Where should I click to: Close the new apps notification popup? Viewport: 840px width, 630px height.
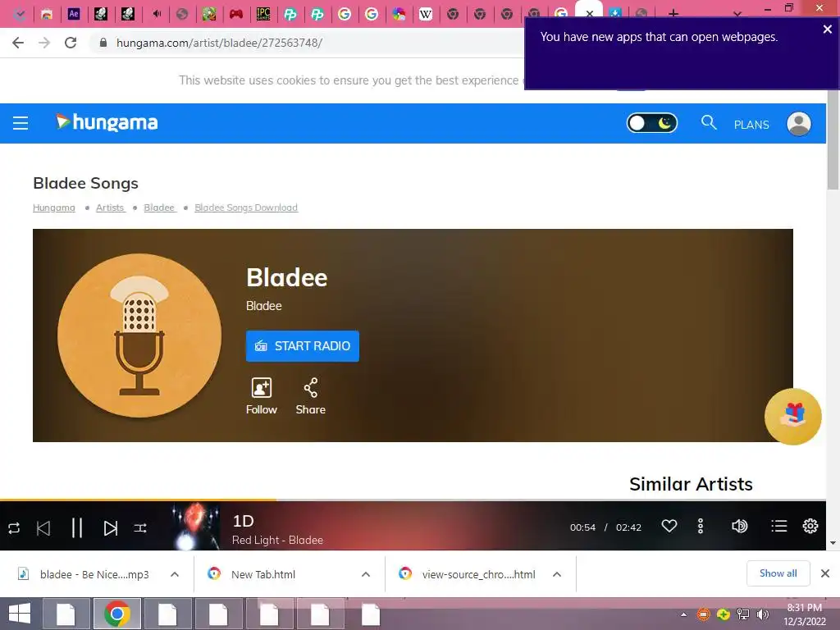click(827, 30)
